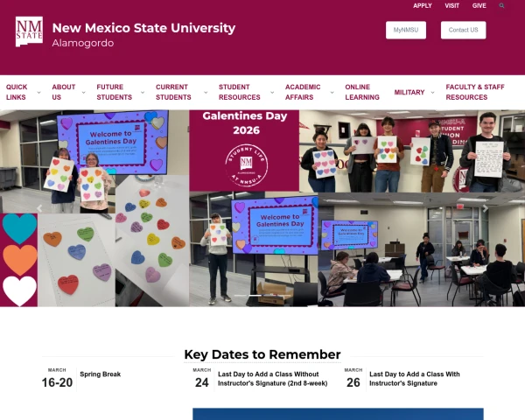The height and width of the screenshot is (420, 525).
Task: Click the MyNMSU button
Action: coord(406,30)
